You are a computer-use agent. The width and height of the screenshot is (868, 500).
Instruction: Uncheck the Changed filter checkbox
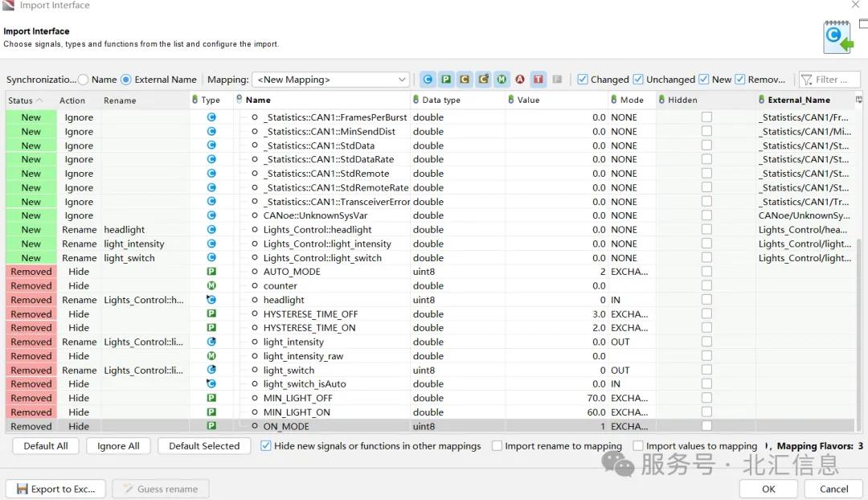point(582,80)
